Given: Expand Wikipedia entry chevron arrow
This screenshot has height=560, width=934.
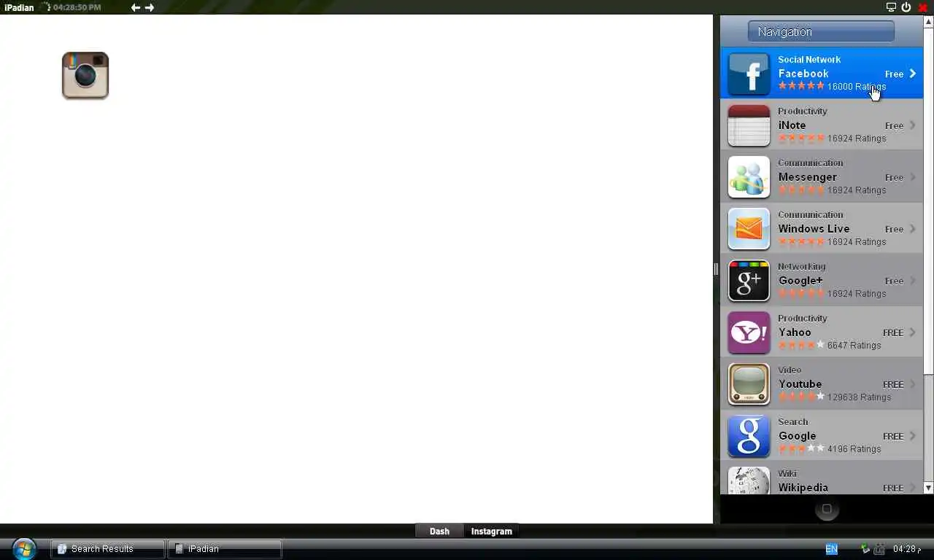Looking at the screenshot, I should pos(912,488).
